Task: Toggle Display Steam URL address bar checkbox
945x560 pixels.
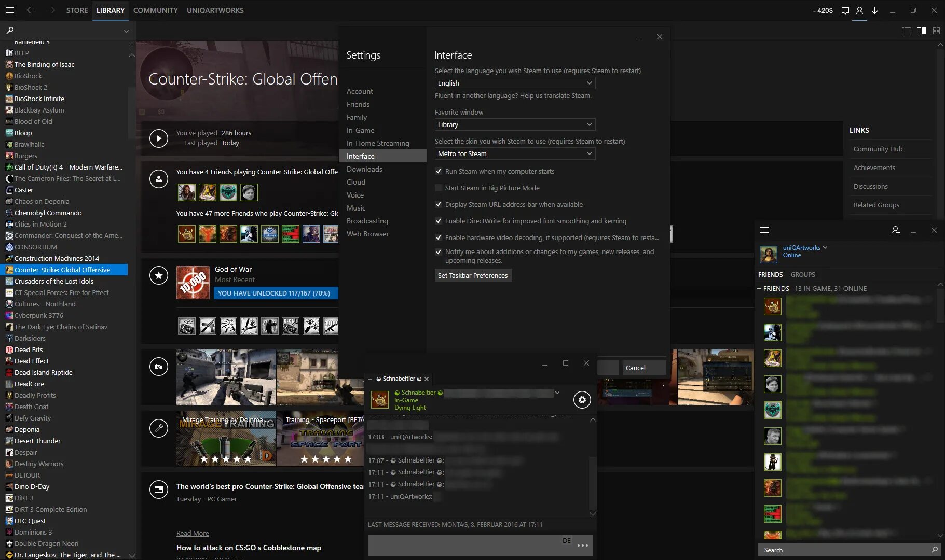Action: point(439,204)
